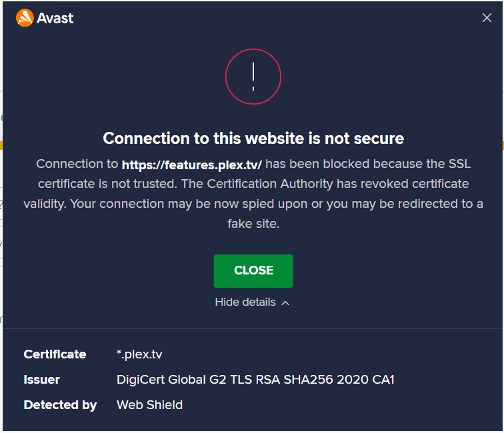504x433 pixels.
Task: Click the Avast wordmark text
Action: [x=56, y=18]
